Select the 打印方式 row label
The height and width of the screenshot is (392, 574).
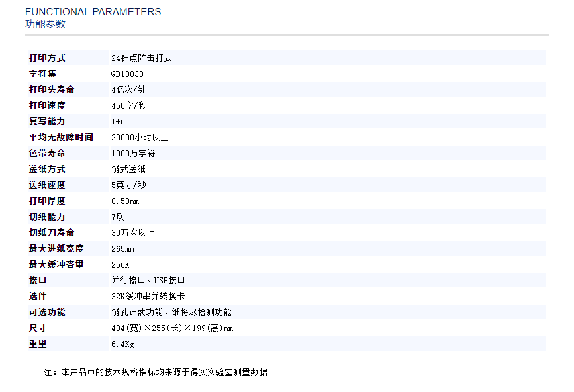click(x=47, y=58)
